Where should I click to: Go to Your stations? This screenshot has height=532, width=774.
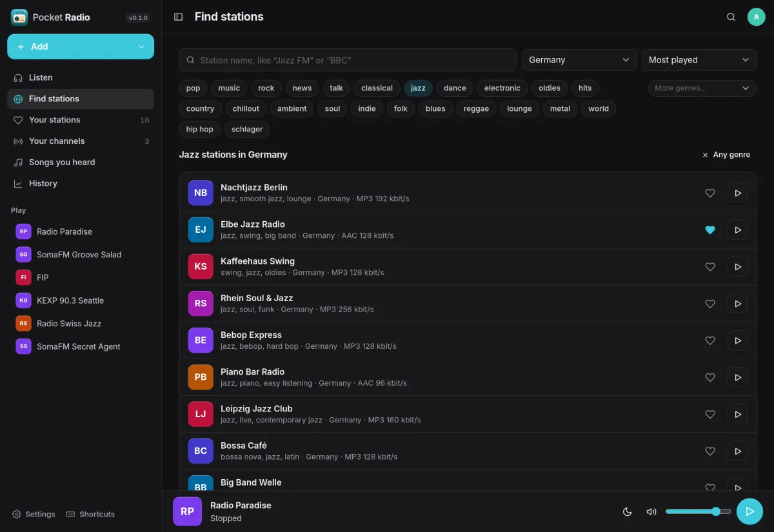click(x=81, y=120)
